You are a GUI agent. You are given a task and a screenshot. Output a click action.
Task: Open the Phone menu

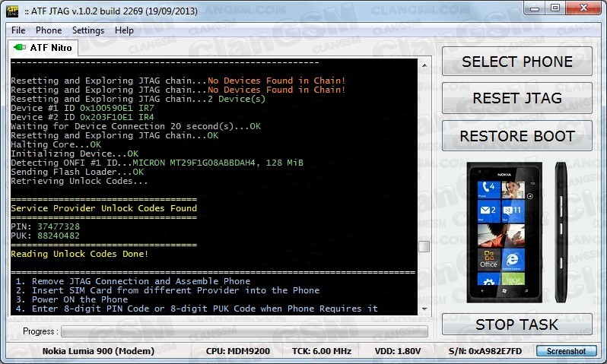[49, 30]
